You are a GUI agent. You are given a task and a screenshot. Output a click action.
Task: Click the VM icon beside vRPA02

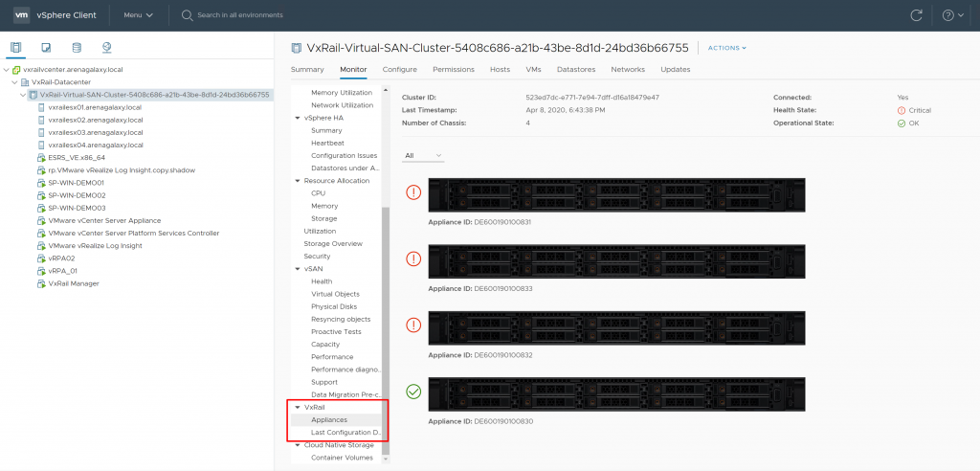[x=41, y=258]
